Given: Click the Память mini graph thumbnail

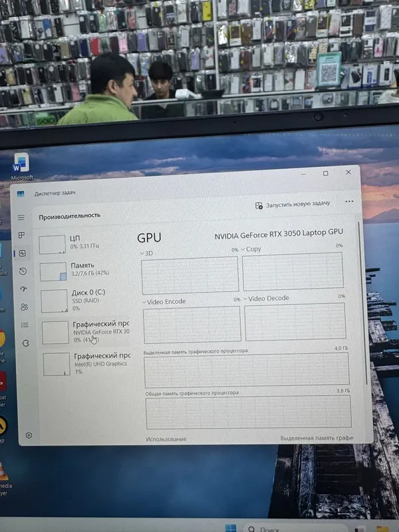Looking at the screenshot, I should click(x=53, y=271).
